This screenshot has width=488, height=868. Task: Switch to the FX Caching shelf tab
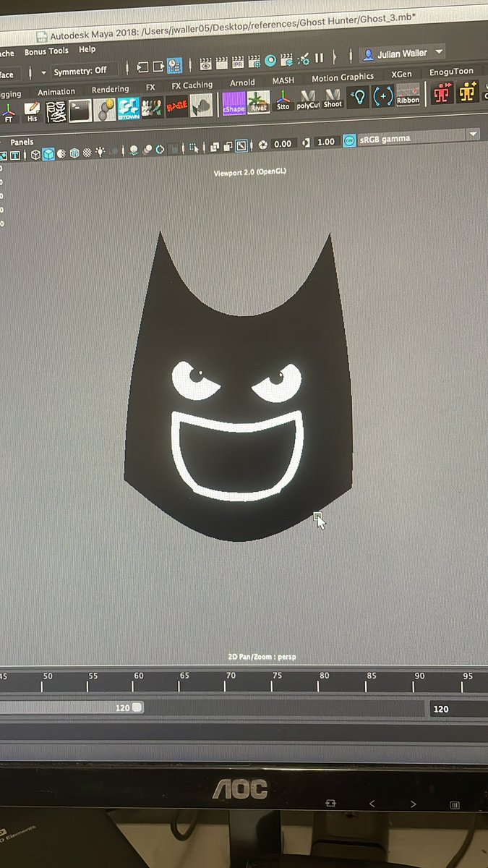(x=192, y=85)
